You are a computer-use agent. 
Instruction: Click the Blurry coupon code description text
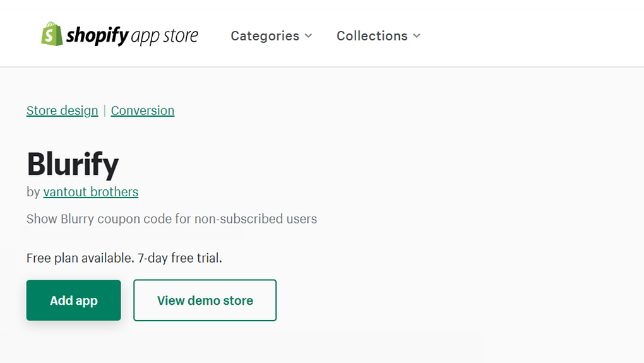pos(172,219)
